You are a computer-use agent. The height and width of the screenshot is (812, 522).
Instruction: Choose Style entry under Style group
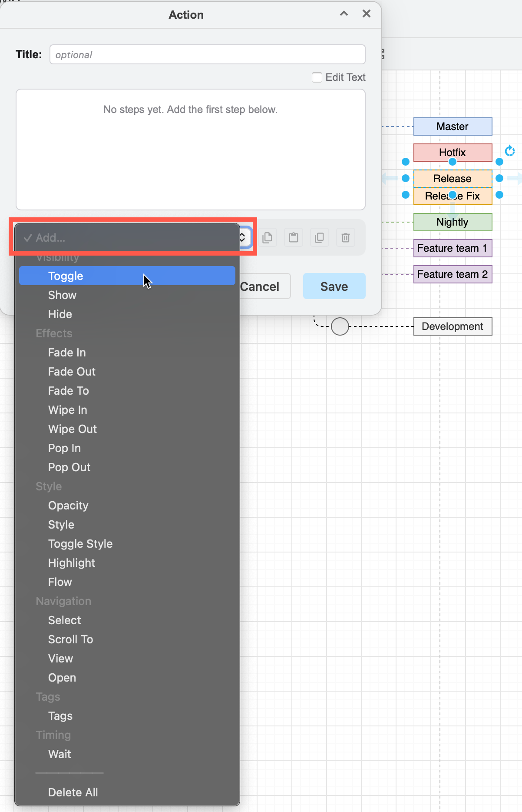click(127, 524)
